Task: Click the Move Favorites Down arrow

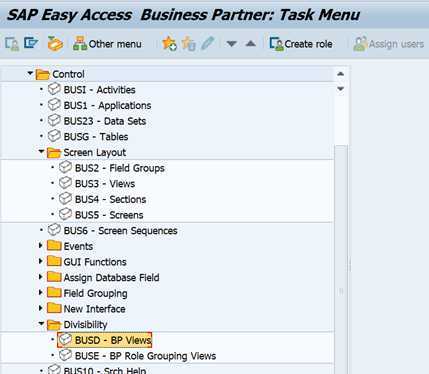Action: pos(231,44)
